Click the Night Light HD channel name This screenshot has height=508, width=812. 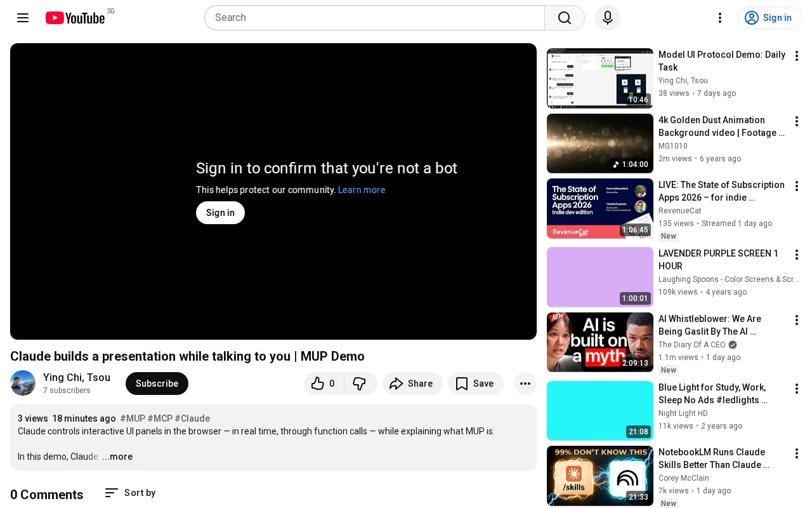683,413
